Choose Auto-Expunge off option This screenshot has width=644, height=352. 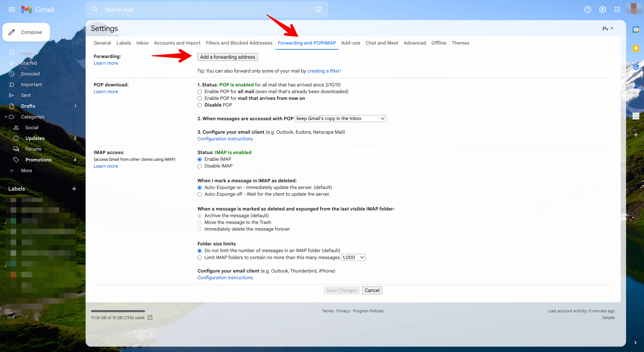pyautogui.click(x=199, y=194)
